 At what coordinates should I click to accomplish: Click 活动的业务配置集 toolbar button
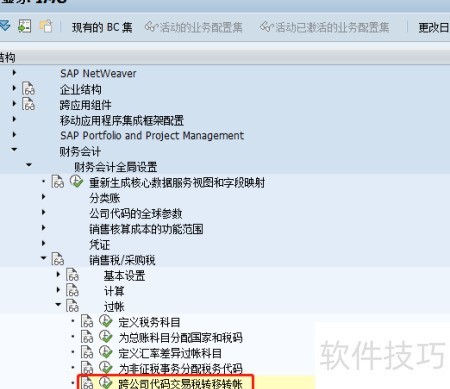pos(193,27)
